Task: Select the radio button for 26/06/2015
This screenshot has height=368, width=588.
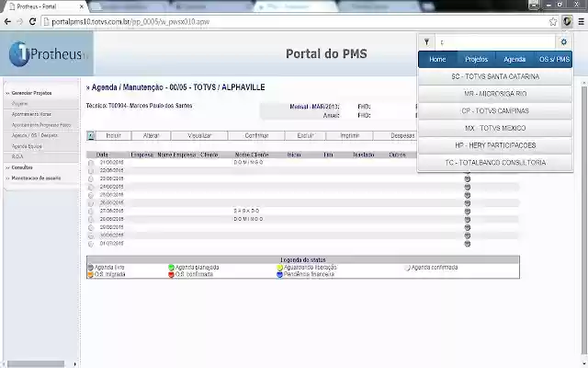Action: (x=91, y=203)
